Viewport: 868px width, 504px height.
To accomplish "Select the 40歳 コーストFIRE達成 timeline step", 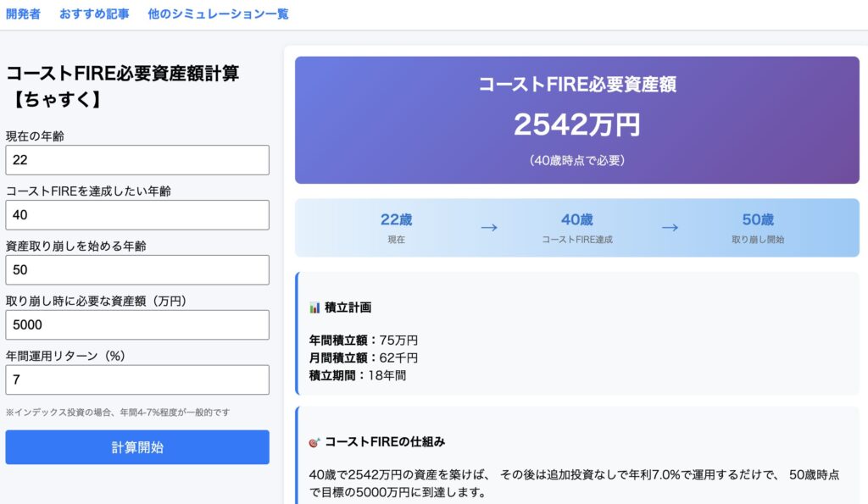I will [x=576, y=228].
